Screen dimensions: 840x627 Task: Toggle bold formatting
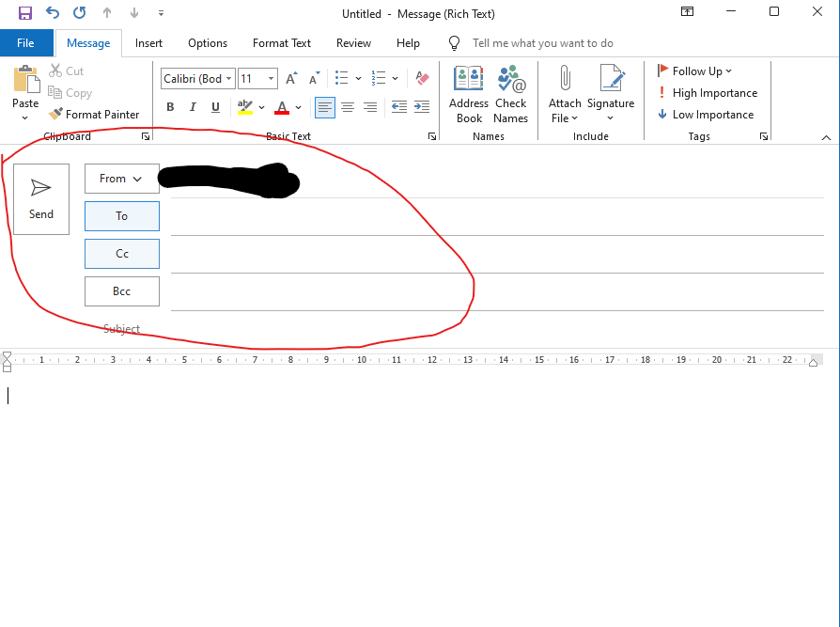pos(170,107)
